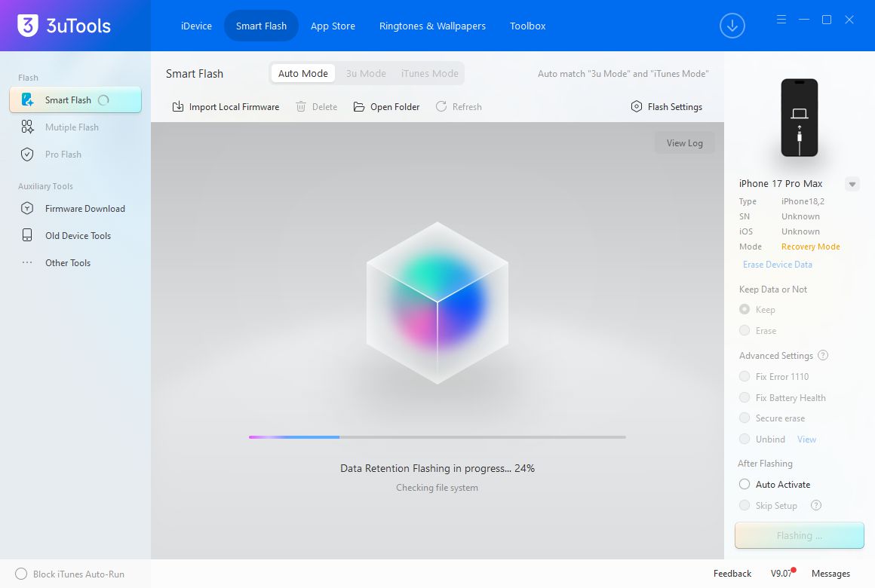Select Old Device Tools in the sidebar
The width and height of the screenshot is (875, 588).
(x=75, y=235)
